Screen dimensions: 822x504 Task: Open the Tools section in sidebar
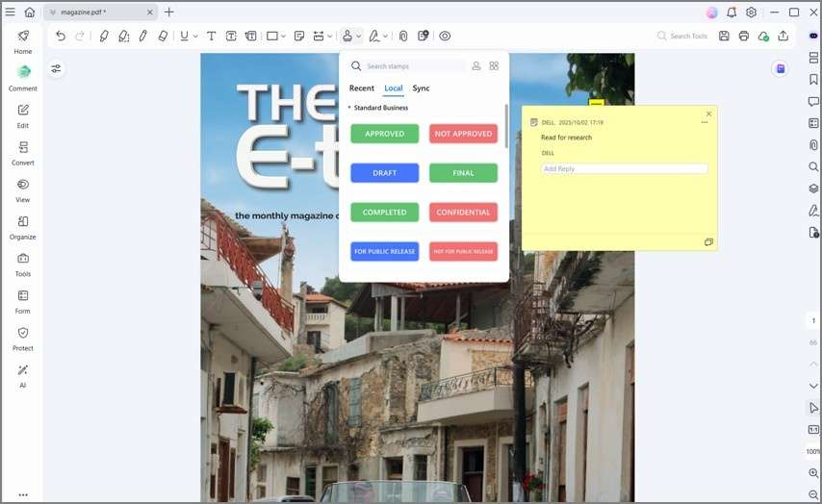click(23, 265)
